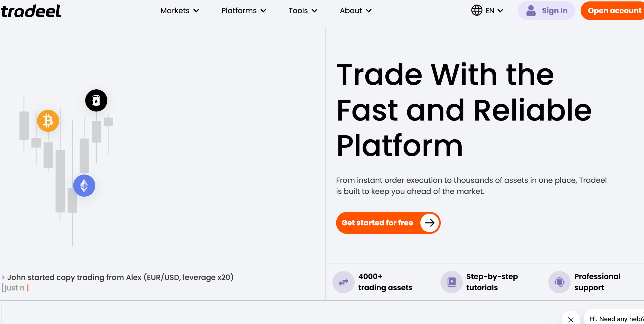Click the oil barrel icon
This screenshot has height=324, width=644.
(x=96, y=100)
